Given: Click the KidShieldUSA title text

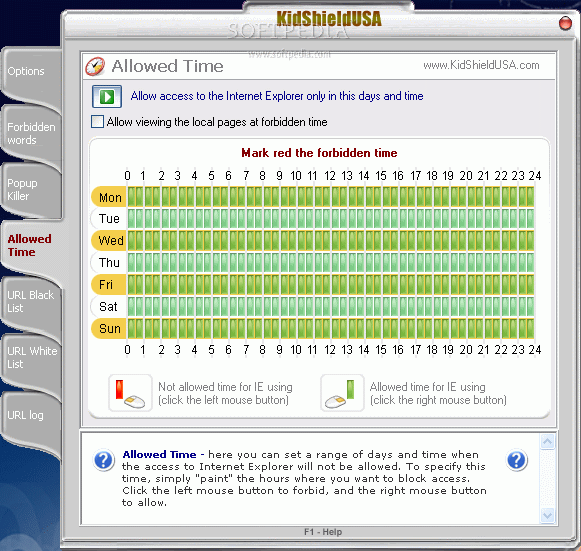Looking at the screenshot, I should click(x=329, y=19).
